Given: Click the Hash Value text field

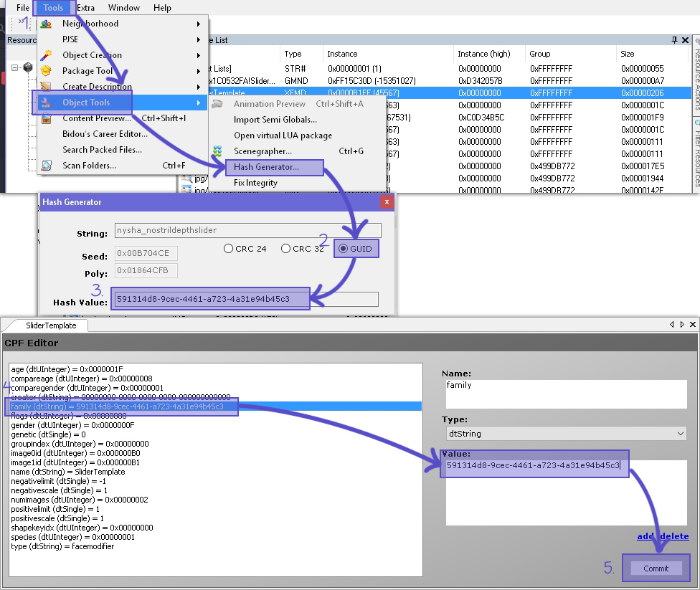Looking at the screenshot, I should pos(244,299).
